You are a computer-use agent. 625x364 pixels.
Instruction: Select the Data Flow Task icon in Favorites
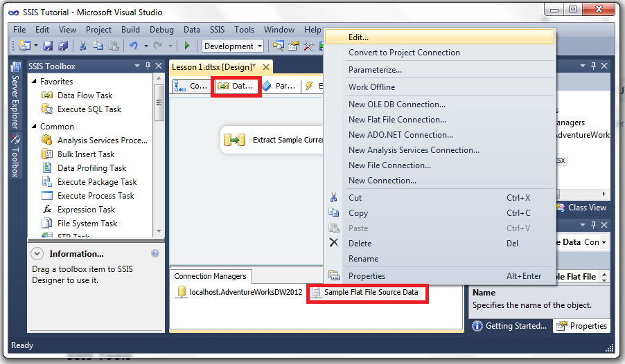(x=47, y=95)
